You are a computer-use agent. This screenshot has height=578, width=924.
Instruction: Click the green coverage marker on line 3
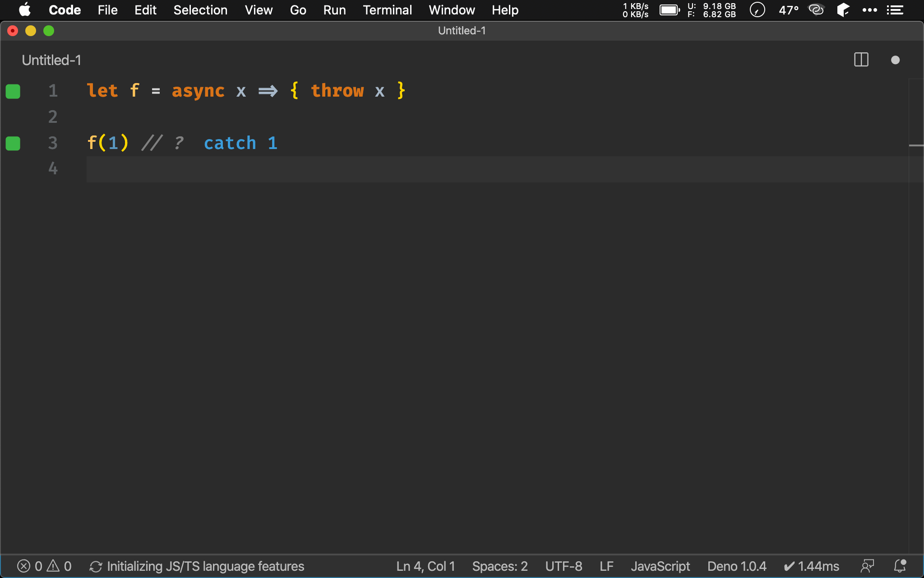point(13,144)
